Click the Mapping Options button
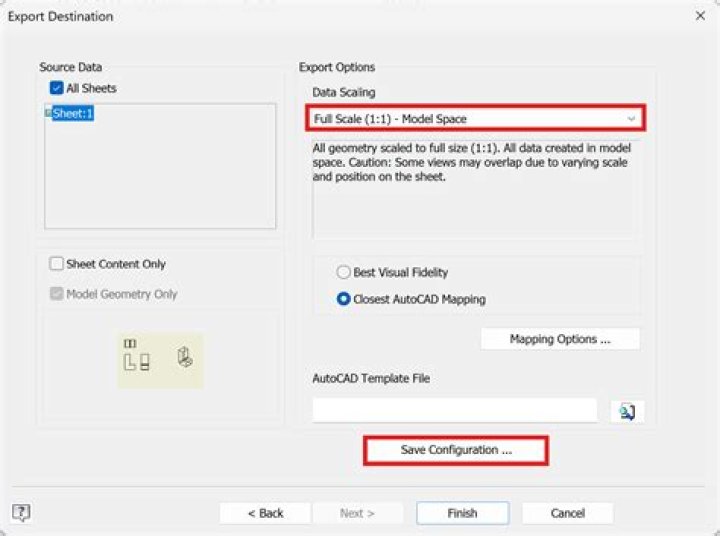720x536 pixels. [560, 339]
